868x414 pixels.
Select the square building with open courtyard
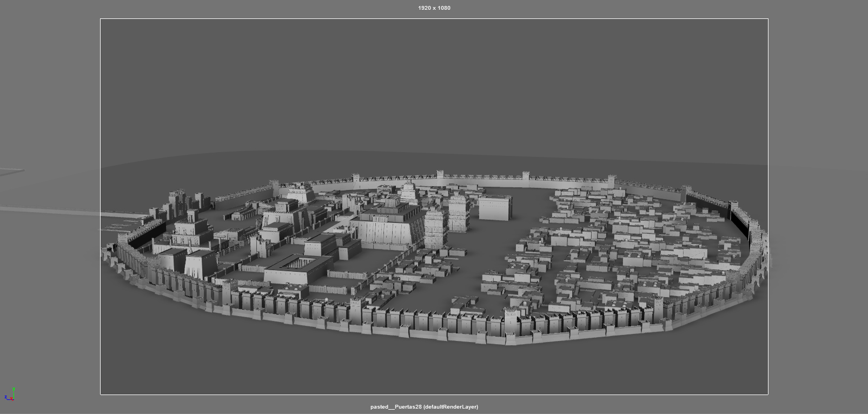(x=297, y=268)
